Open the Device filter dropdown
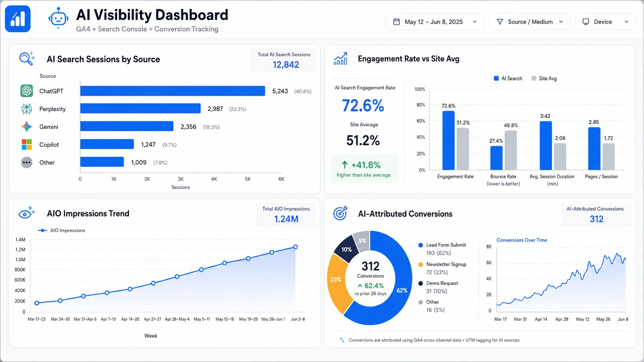 click(605, 22)
